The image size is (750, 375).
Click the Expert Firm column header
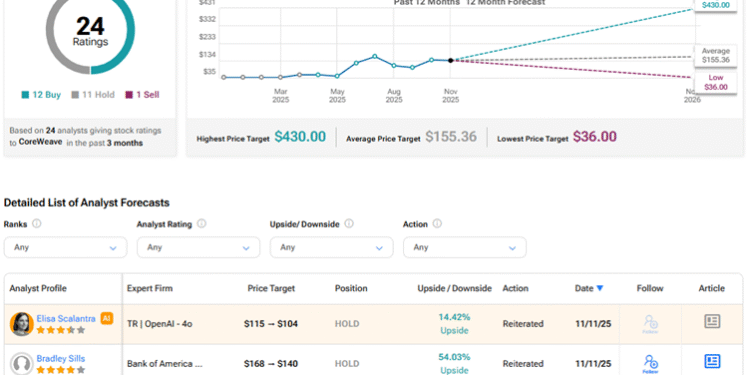click(150, 288)
